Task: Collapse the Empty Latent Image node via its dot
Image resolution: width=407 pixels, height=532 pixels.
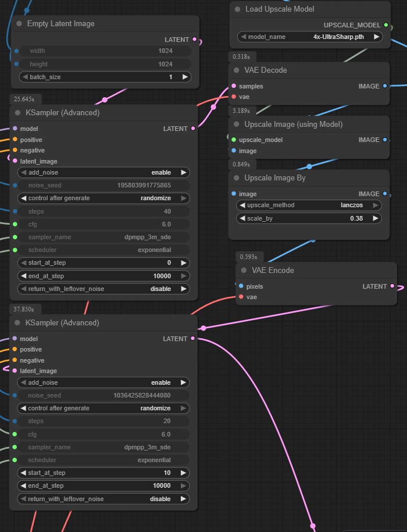Action: tap(19, 24)
